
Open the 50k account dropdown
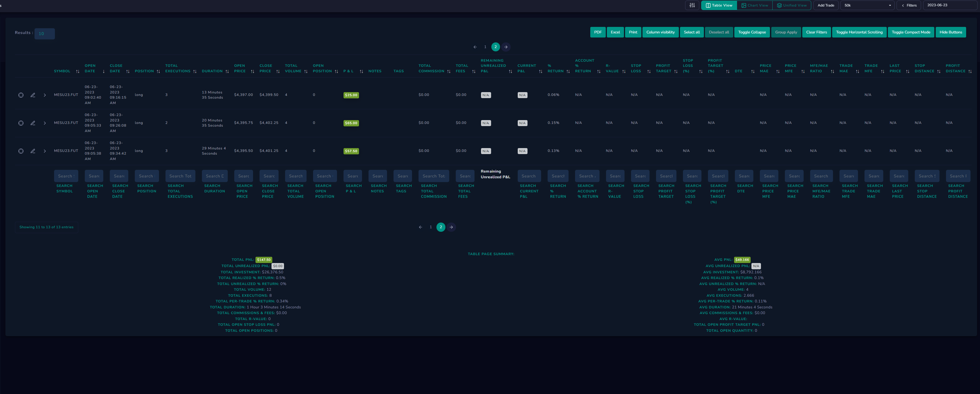(867, 5)
